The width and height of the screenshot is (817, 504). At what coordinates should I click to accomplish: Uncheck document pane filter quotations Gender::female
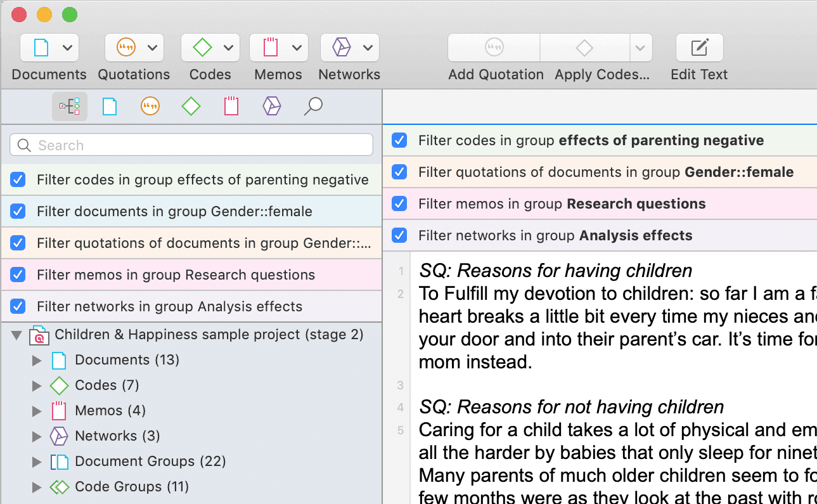pos(399,172)
